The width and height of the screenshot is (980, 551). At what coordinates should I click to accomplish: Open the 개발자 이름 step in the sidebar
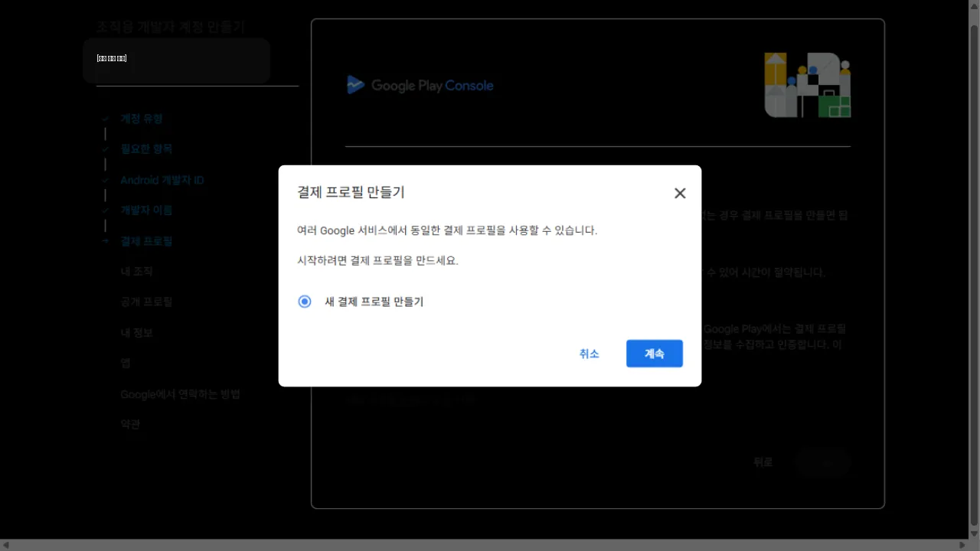point(146,210)
